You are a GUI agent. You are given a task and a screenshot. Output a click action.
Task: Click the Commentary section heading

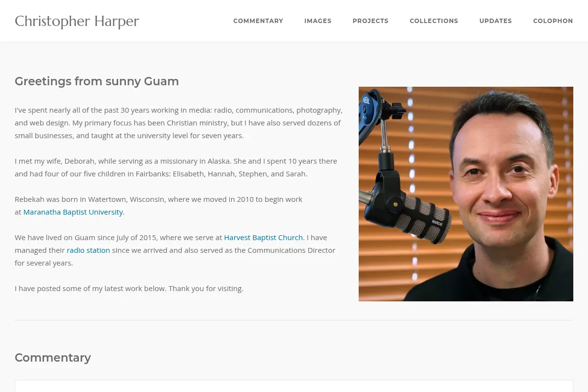[x=53, y=358]
